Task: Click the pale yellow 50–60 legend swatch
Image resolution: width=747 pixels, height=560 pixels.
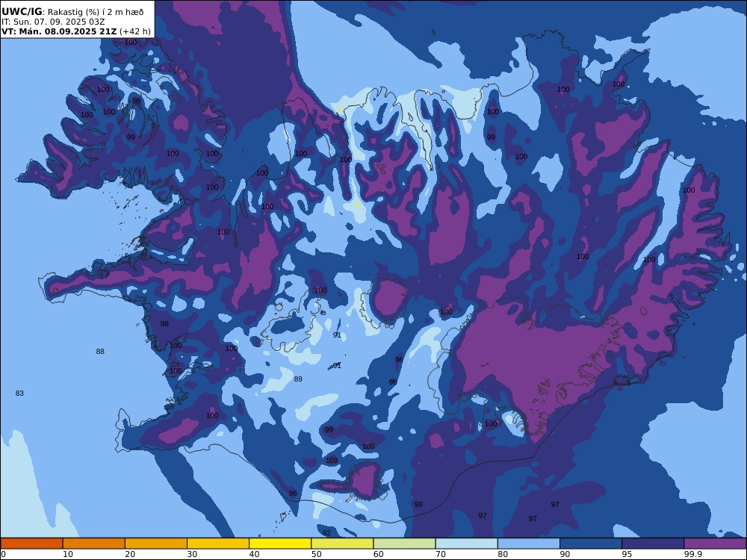Action: point(343,544)
